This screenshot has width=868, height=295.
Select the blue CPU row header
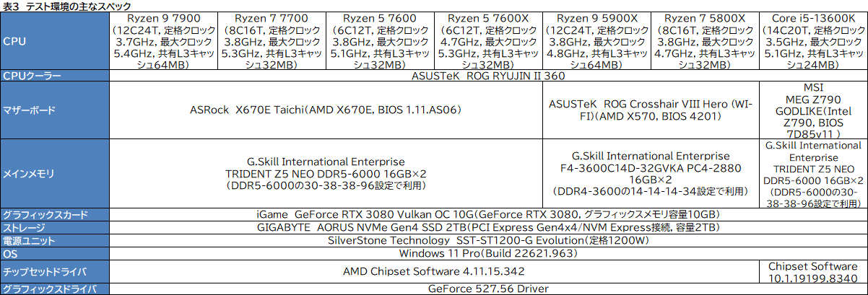tap(54, 41)
